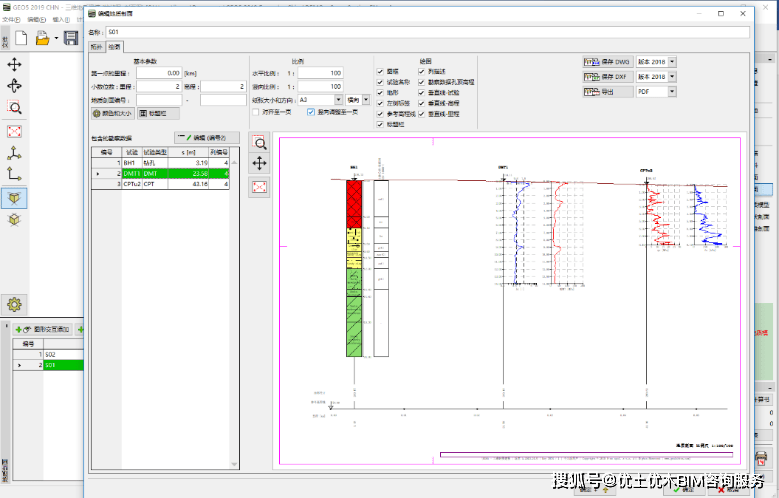The image size is (779, 498).
Task: Expand the DWG version 2018 dropdown
Action: pyautogui.click(x=672, y=62)
